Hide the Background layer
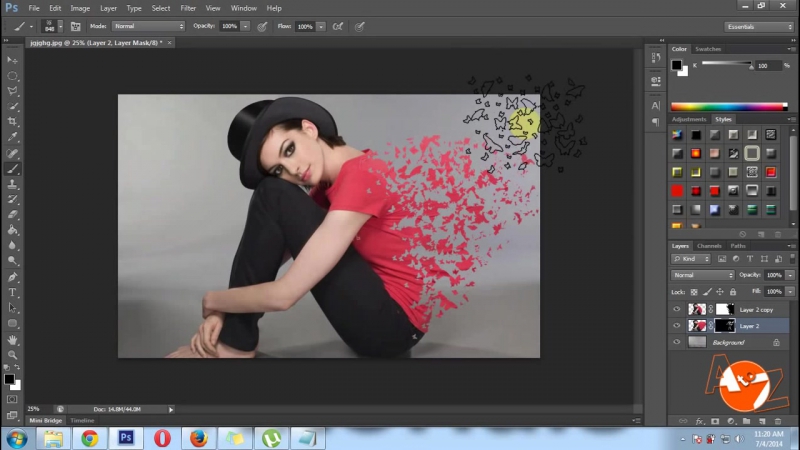 tap(677, 342)
